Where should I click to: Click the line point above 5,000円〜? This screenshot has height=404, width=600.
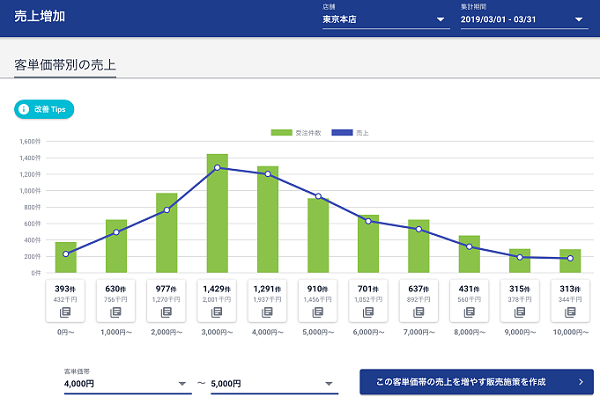tap(318, 196)
